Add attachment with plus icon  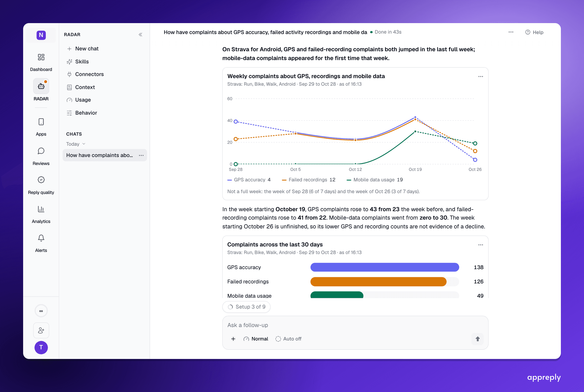tap(233, 339)
